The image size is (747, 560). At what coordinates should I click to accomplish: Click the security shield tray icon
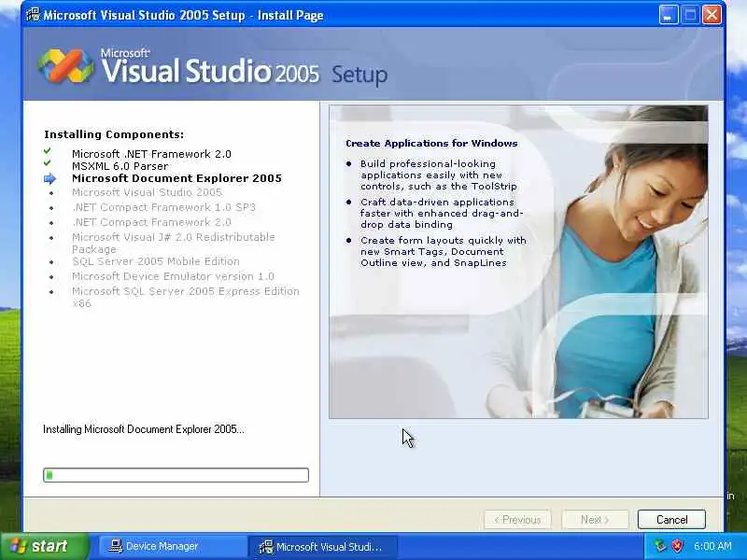click(677, 546)
